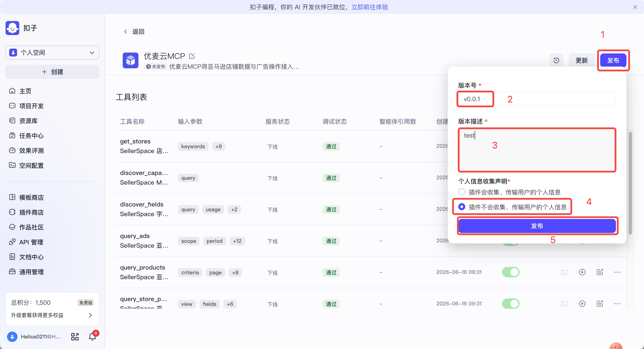The width and height of the screenshot is (644, 349).
Task: Click the wide 发布 button in popup
Action: [x=537, y=226]
